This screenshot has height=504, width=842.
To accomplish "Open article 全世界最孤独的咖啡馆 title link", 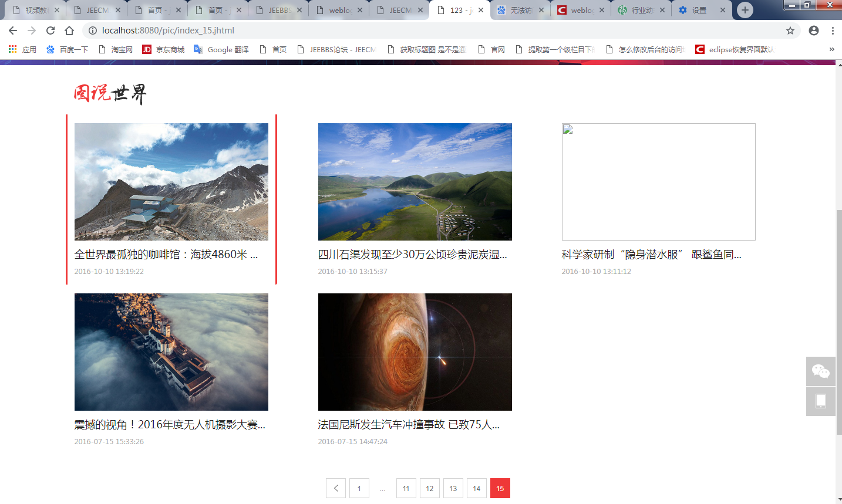I will (x=166, y=255).
